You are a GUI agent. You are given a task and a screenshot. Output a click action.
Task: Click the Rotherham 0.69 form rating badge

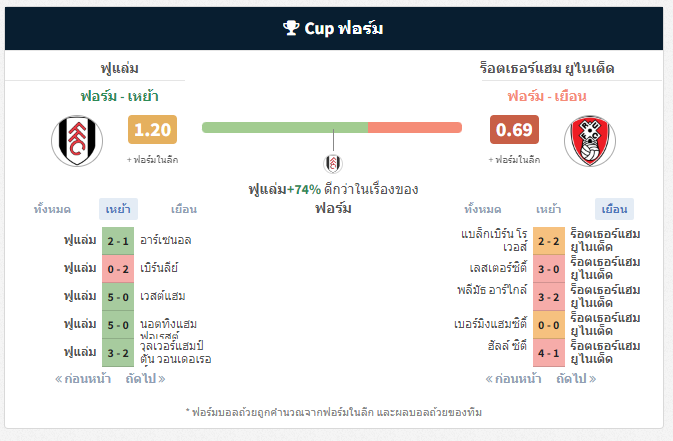(x=514, y=130)
